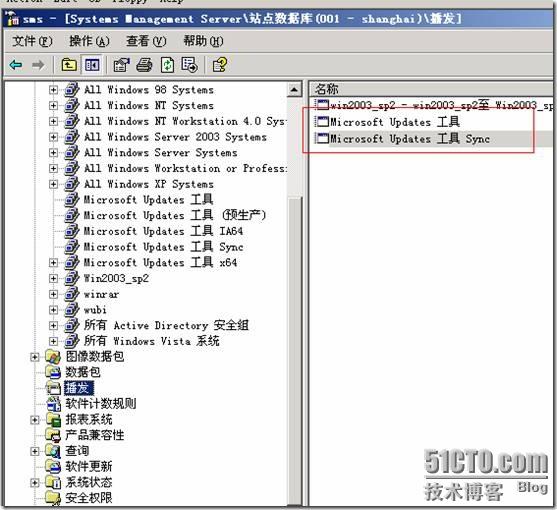Viewport: 557px width, 510px height.
Task: Click the winrar collection icon
Action: pos(71,294)
